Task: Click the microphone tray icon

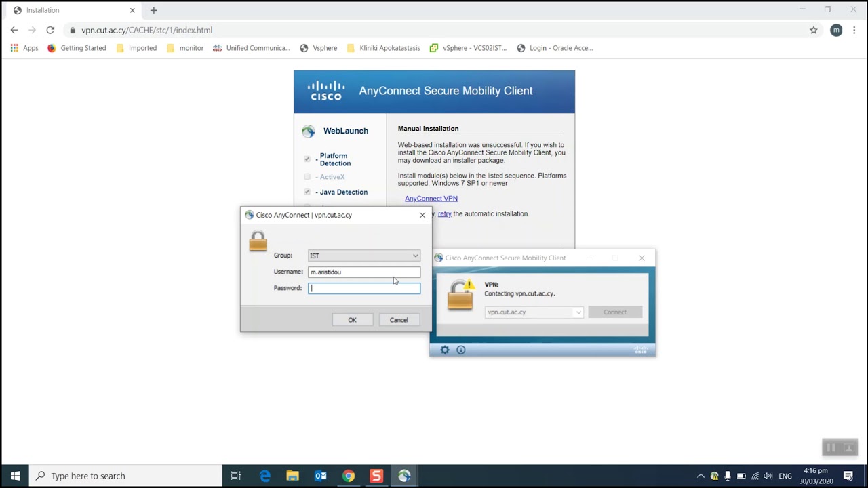Action: 728,476
